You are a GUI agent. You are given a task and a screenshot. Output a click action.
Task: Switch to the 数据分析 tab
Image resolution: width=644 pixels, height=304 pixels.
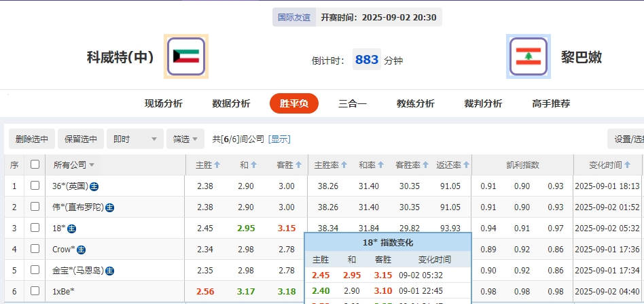pyautogui.click(x=231, y=103)
